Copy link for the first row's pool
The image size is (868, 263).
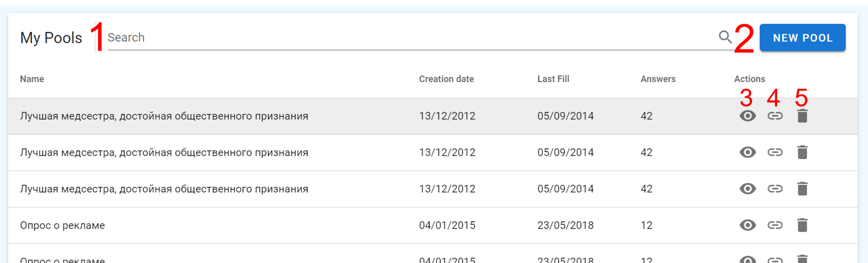(x=775, y=116)
